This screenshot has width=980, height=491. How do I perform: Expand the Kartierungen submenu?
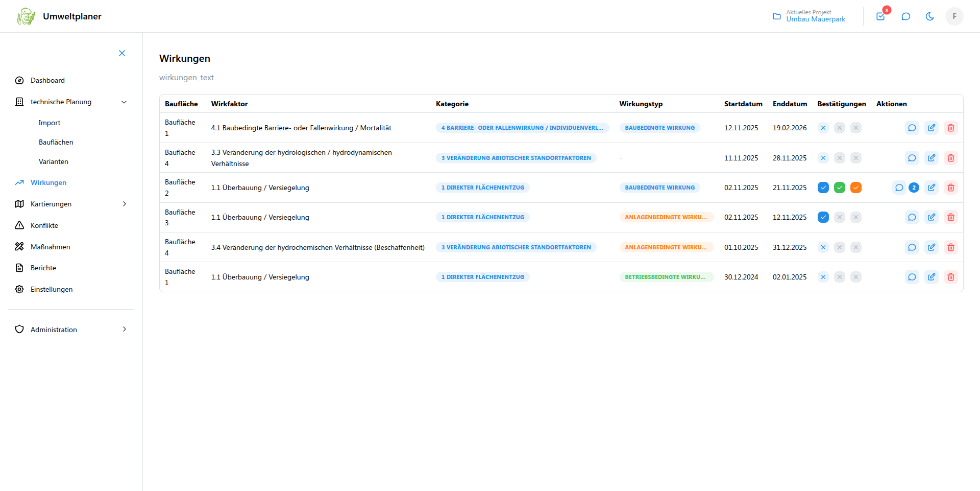point(124,204)
